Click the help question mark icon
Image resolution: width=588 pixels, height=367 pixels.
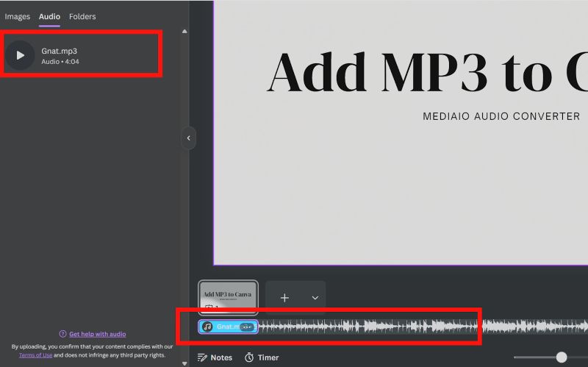pos(62,334)
